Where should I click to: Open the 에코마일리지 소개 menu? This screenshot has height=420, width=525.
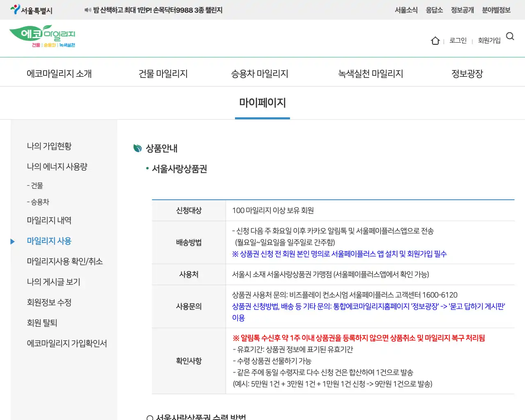59,74
